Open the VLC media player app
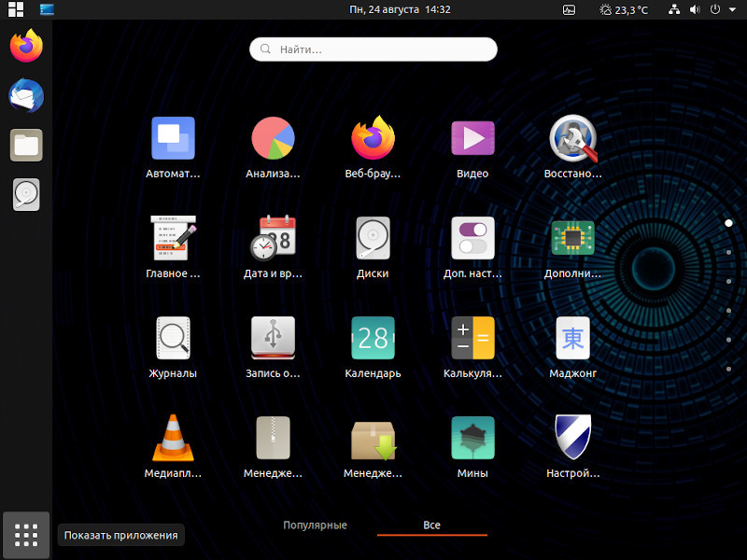 point(173,439)
